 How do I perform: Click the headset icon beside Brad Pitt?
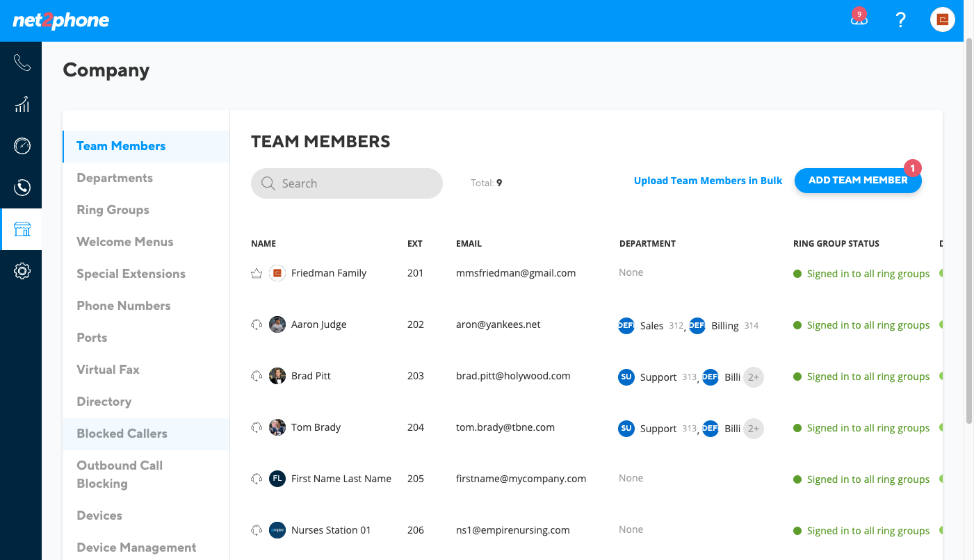(x=256, y=376)
